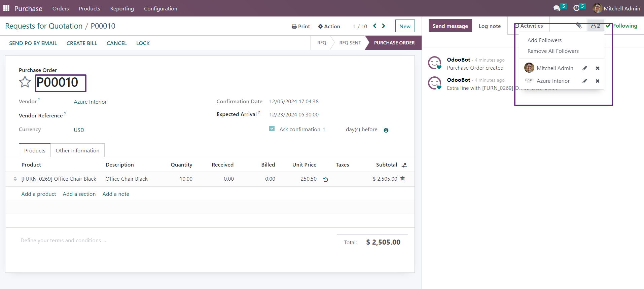This screenshot has height=289, width=644.
Task: Click the RFQ status stage
Action: 322,43
